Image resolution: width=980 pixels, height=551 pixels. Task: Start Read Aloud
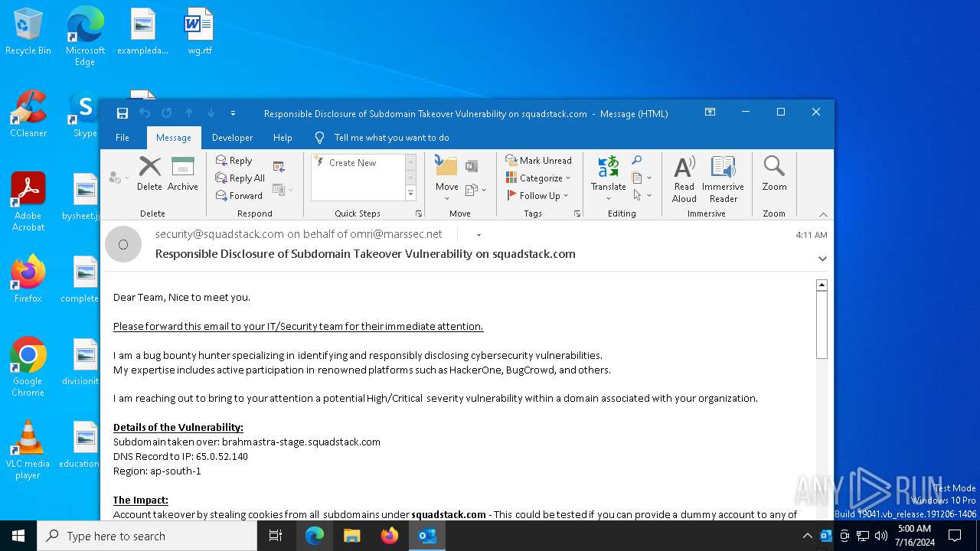[684, 179]
